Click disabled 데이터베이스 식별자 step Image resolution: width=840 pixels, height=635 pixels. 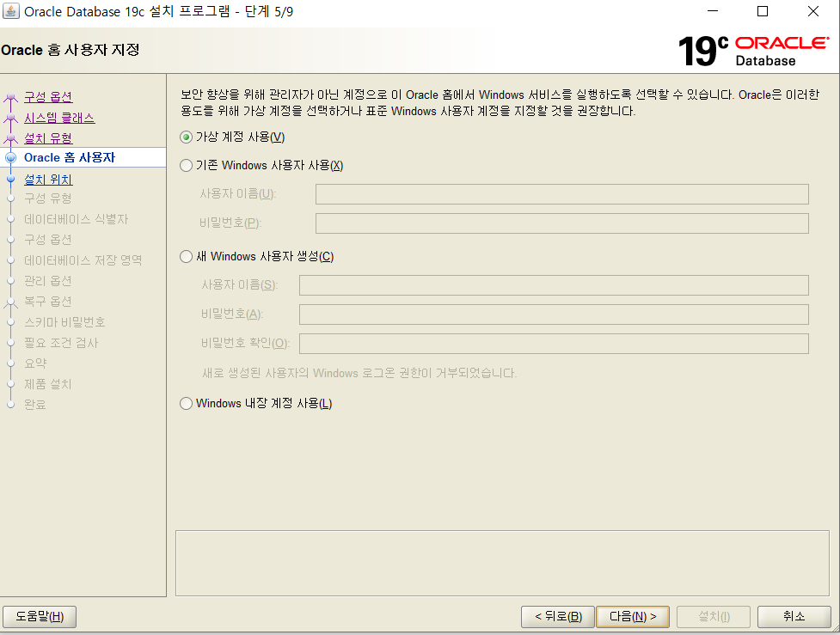click(x=76, y=219)
